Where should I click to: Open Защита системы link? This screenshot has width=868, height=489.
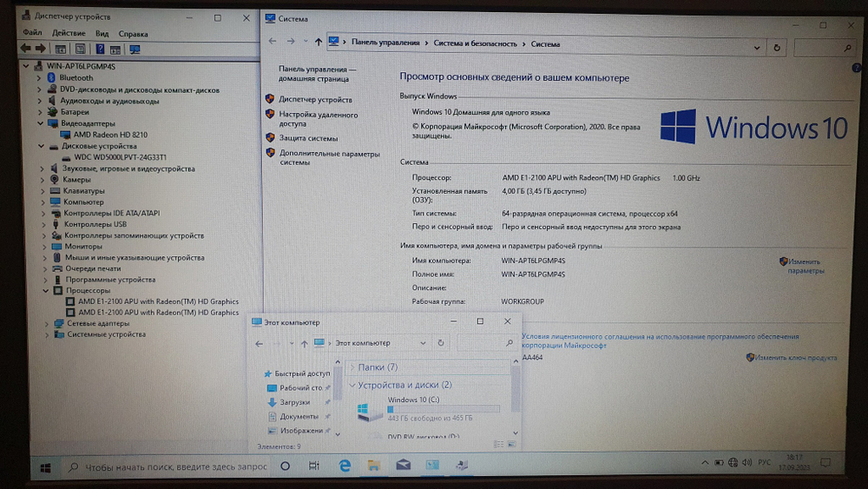pyautogui.click(x=308, y=138)
